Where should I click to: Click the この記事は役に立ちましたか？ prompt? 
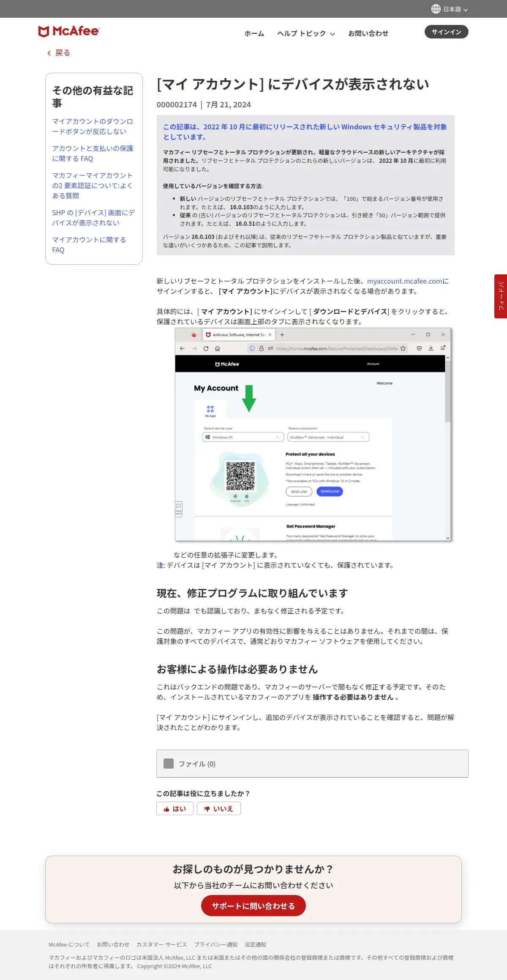(204, 794)
